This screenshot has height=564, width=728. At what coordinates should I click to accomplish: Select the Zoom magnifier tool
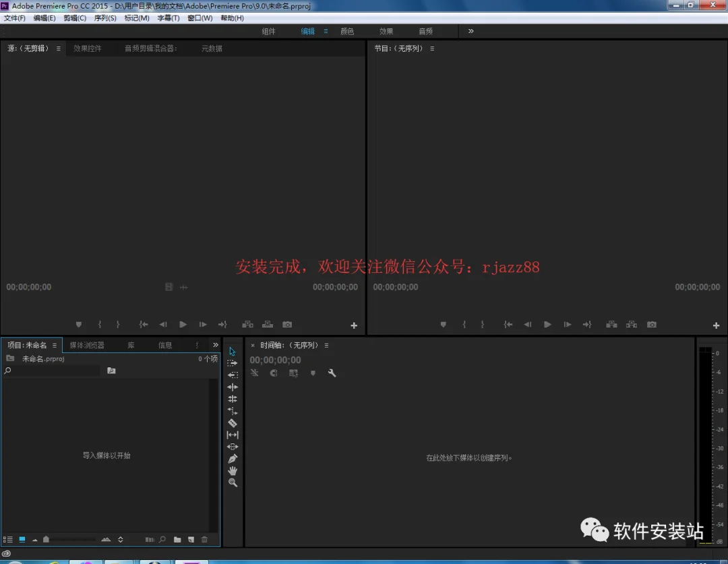[232, 482]
